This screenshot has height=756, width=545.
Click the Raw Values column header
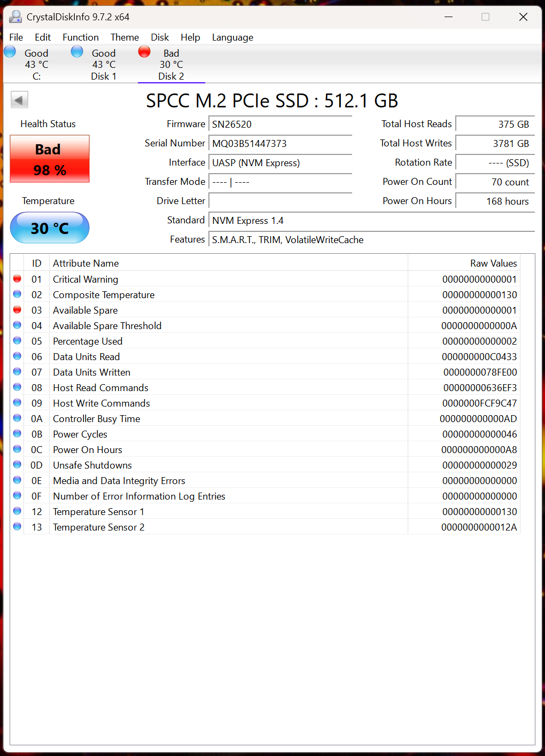pos(463,263)
